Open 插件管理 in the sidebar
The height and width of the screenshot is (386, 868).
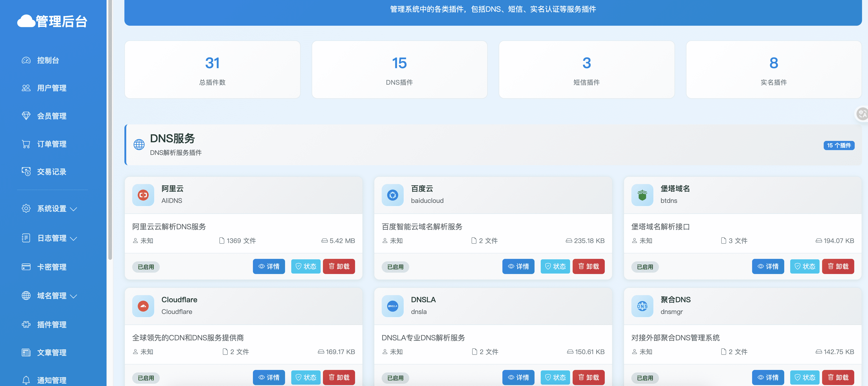click(x=52, y=325)
